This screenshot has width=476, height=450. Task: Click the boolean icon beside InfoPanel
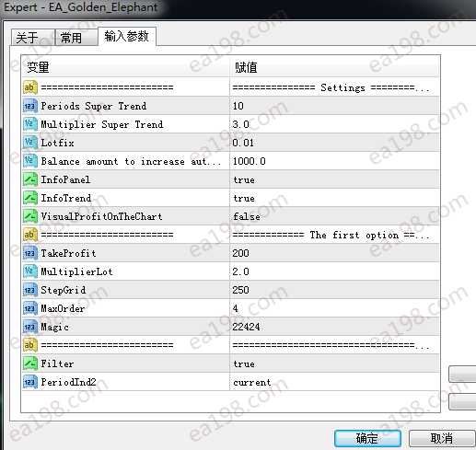coord(30,179)
